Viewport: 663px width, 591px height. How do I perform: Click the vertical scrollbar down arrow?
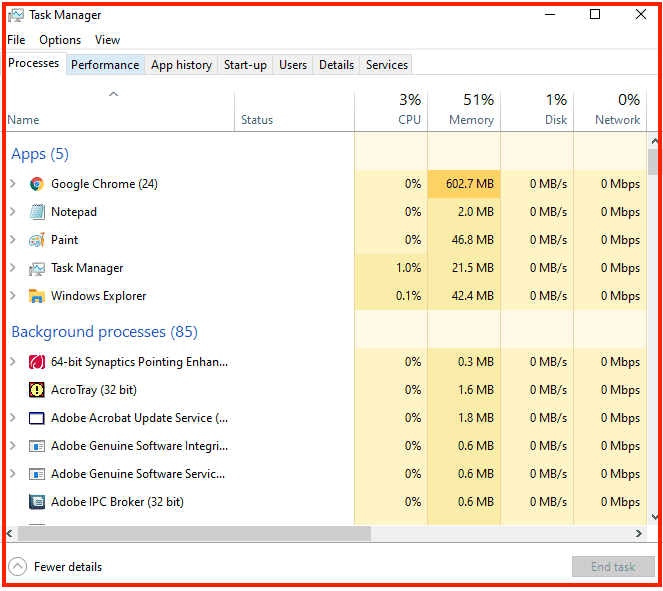(655, 517)
